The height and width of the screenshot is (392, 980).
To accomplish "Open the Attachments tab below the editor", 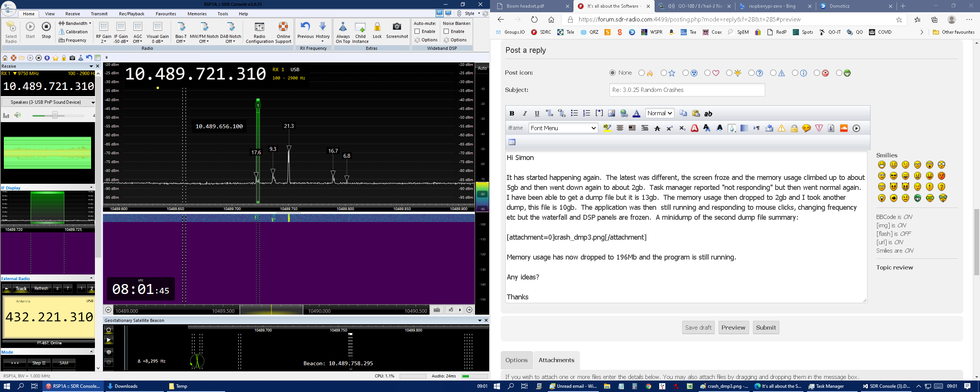I will 556,360.
